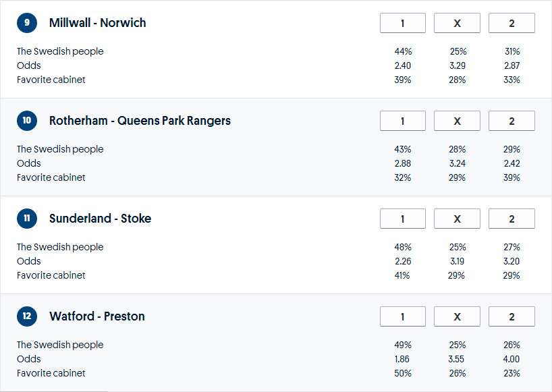Pick 1 for Sunderland - Stoke
552x392 pixels.
click(403, 219)
